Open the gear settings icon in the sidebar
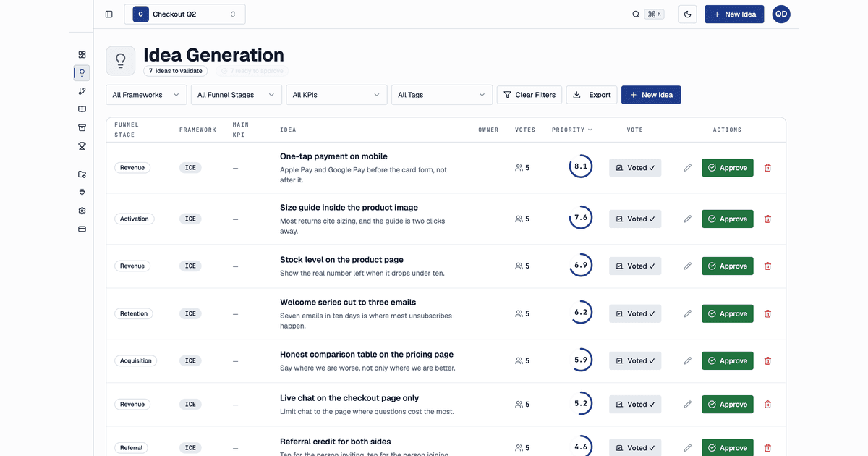The width and height of the screenshot is (868, 456). tap(82, 211)
